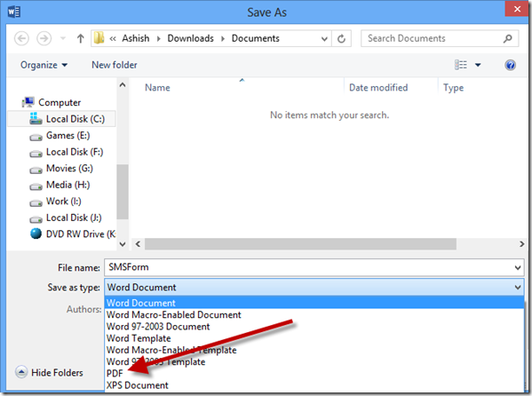Sort by the Date modified column
This screenshot has height=396, width=532.
tap(378, 88)
